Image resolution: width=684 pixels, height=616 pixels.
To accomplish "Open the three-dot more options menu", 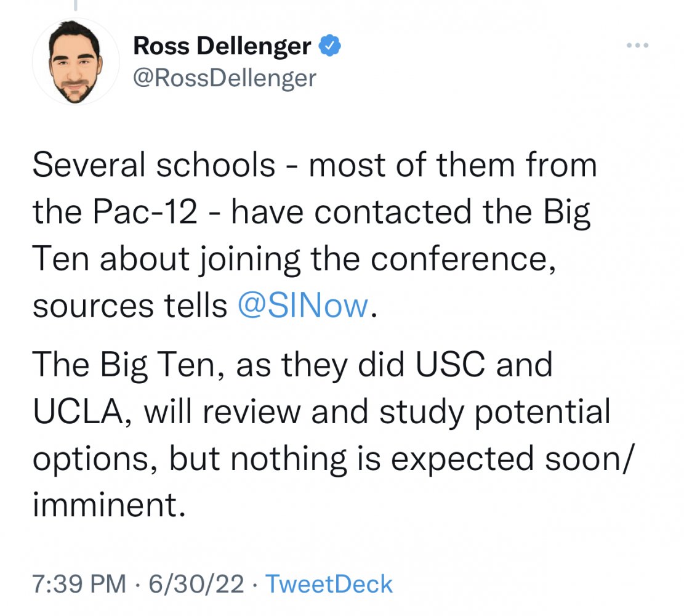I will [x=638, y=46].
